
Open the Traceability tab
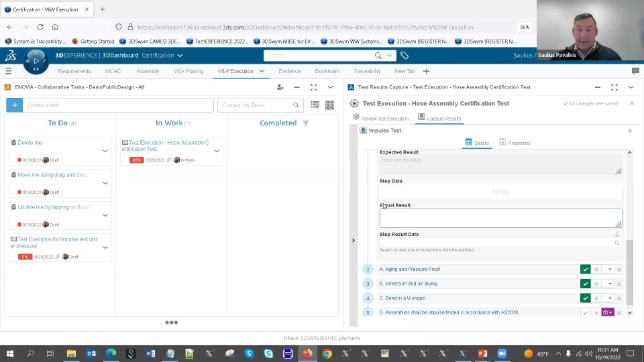pos(367,71)
